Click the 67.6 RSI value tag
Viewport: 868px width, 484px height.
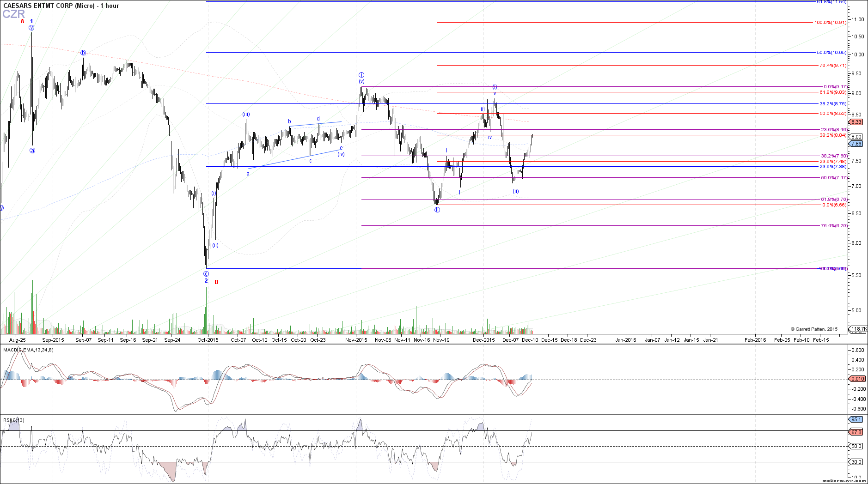pos(856,432)
